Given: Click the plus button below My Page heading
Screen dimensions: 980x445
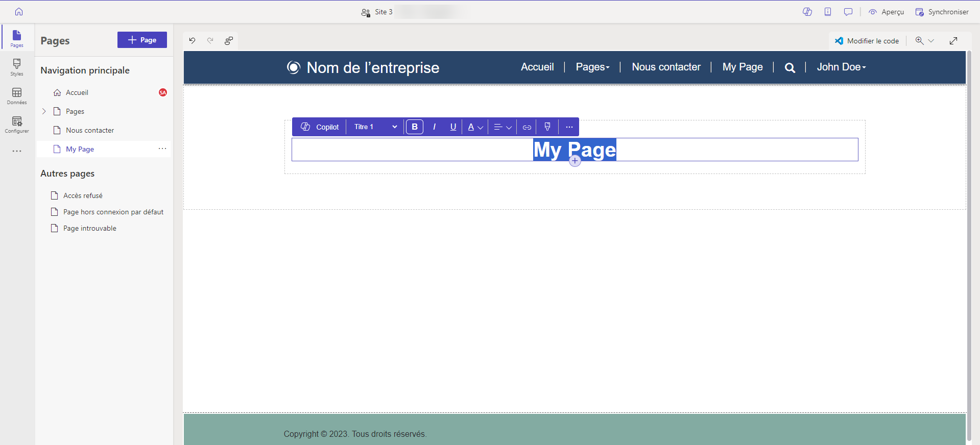Looking at the screenshot, I should (x=575, y=161).
